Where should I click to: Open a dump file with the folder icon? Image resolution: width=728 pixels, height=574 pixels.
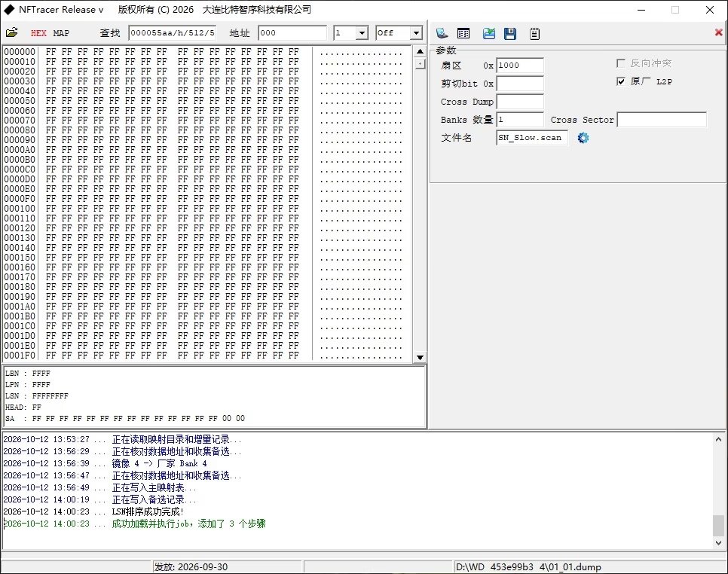click(11, 32)
